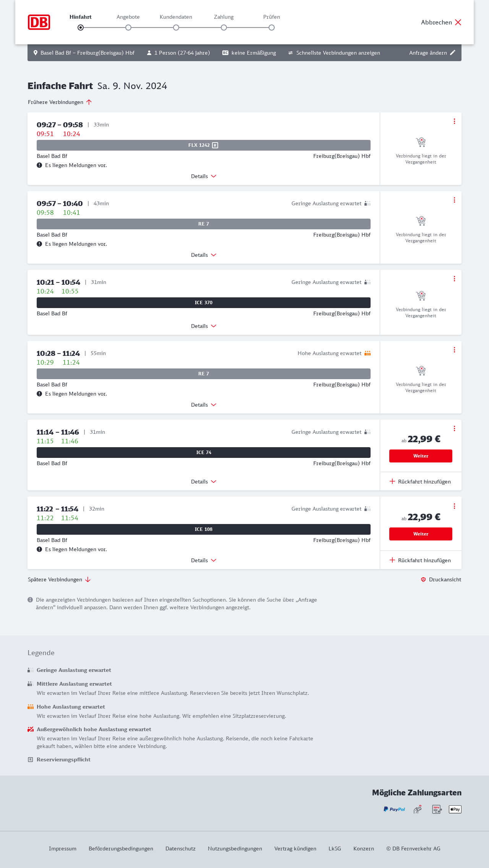The image size is (489, 868).
Task: Open three-dot menu for FLX 1242 connection
Action: pyautogui.click(x=454, y=121)
